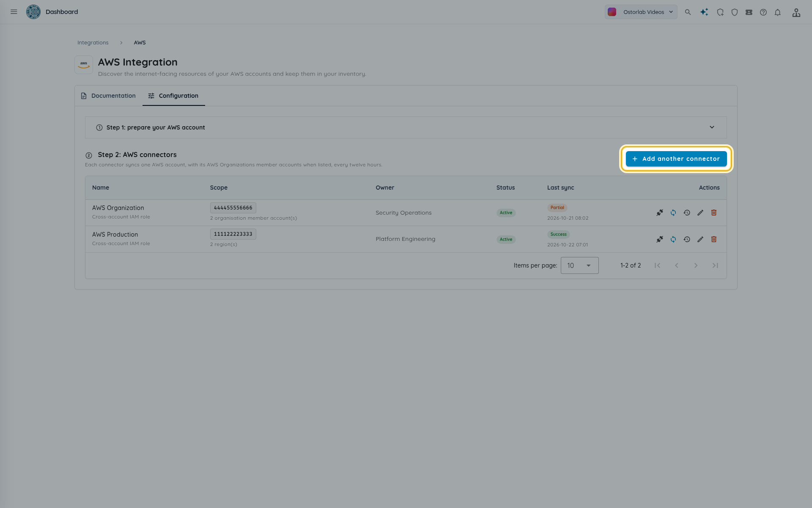Go to last page of connectors
Image resolution: width=812 pixels, height=508 pixels.
click(715, 265)
